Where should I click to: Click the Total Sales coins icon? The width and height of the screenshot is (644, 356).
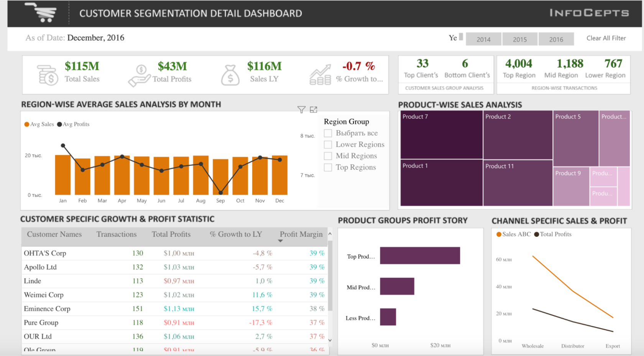pos(48,74)
